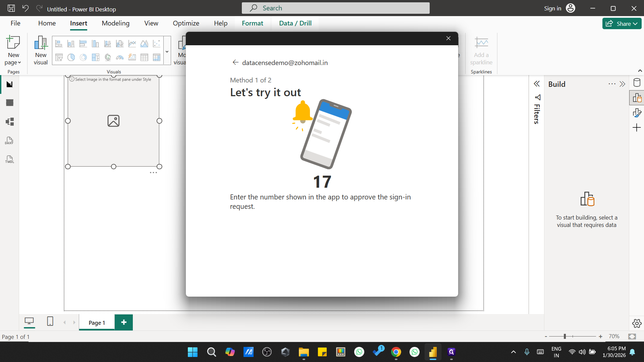This screenshot has width=644, height=362.
Task: Insert a scatter chart visual
Action: (156, 44)
